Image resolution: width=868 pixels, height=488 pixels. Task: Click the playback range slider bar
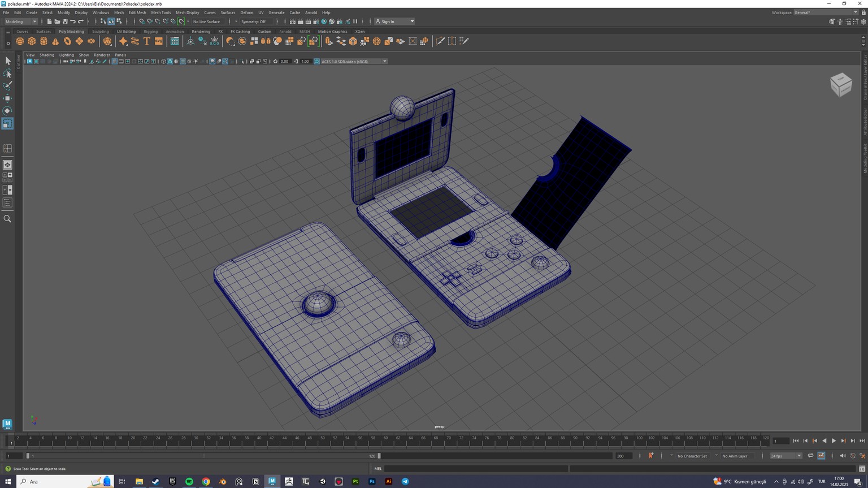203,456
